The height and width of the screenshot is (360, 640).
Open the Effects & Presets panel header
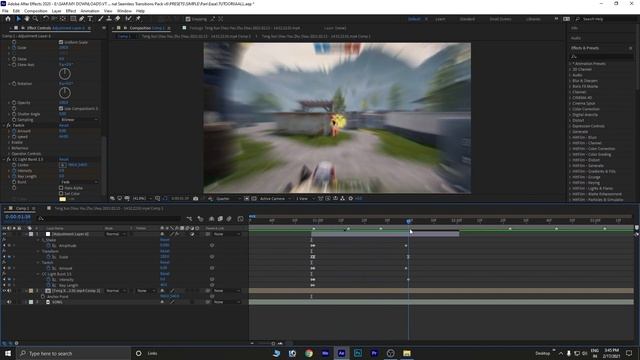(584, 48)
